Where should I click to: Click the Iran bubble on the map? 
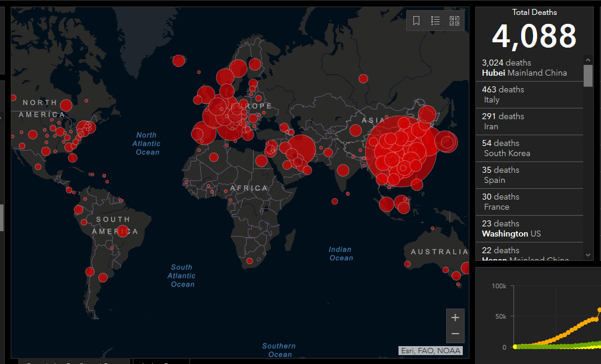(x=301, y=149)
